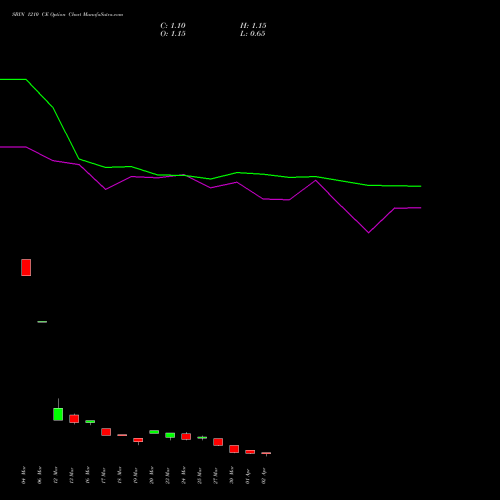Click the open value "O: 1.15"
The image size is (500, 500).
tap(173, 34)
